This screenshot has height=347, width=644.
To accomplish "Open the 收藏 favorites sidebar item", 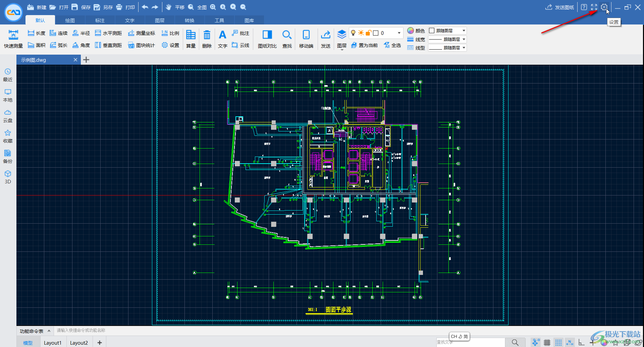I will [x=8, y=136].
